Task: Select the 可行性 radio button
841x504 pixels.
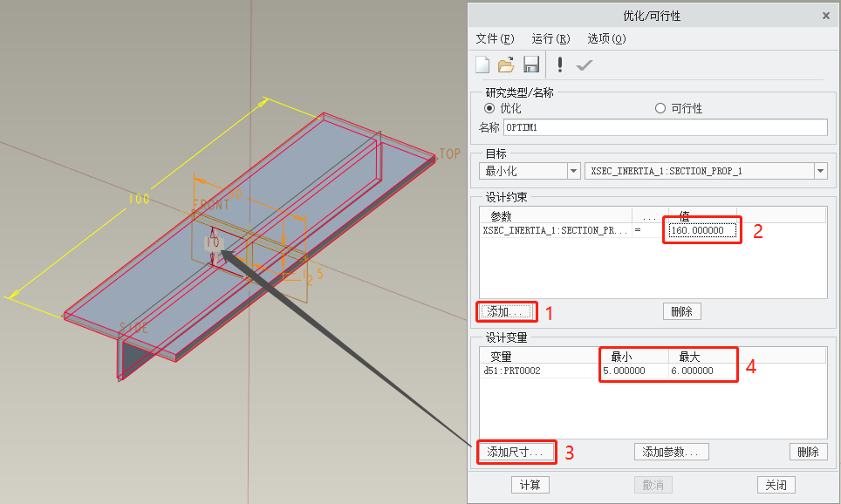Action: click(660, 108)
